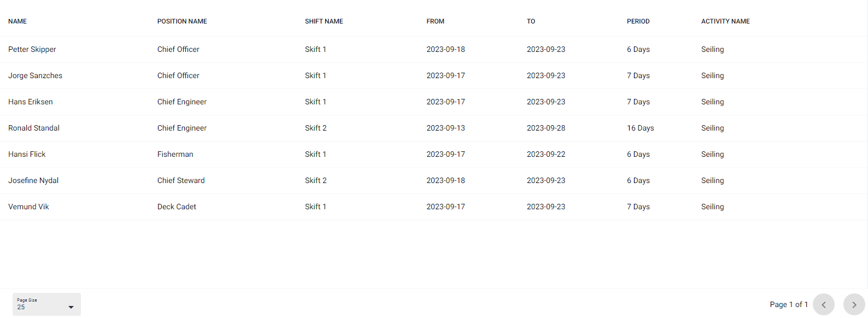The image size is (868, 318).
Task: Select the Petter Skipper row
Action: [434, 49]
